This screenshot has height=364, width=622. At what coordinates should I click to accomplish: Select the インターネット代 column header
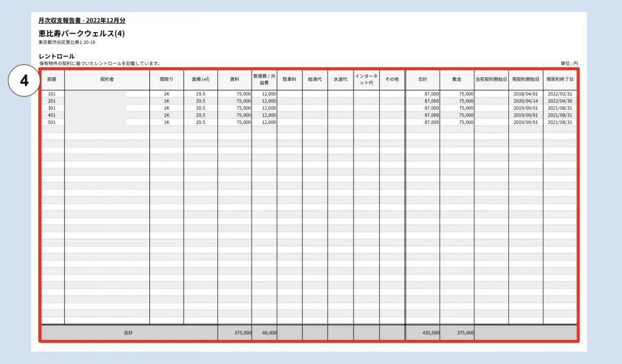coord(366,79)
